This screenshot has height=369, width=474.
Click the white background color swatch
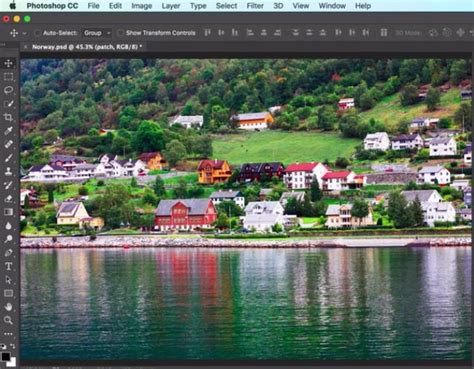point(13,362)
